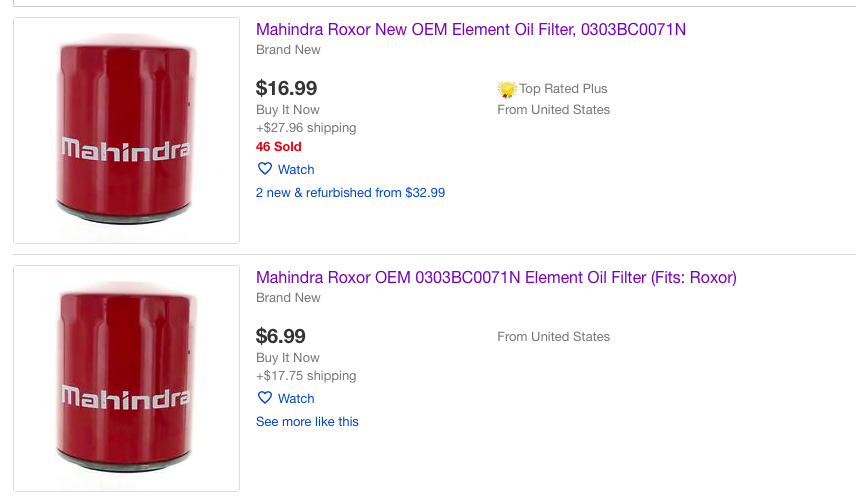Open the 'Element Oil Filter (Fits: Roxor)' listing title
This screenshot has height=502, width=856.
496,278
